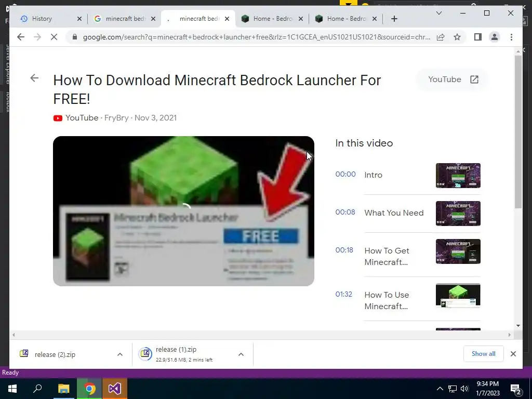Jump to the 00:18 timestamp
The height and width of the screenshot is (399, 532).
(x=344, y=250)
